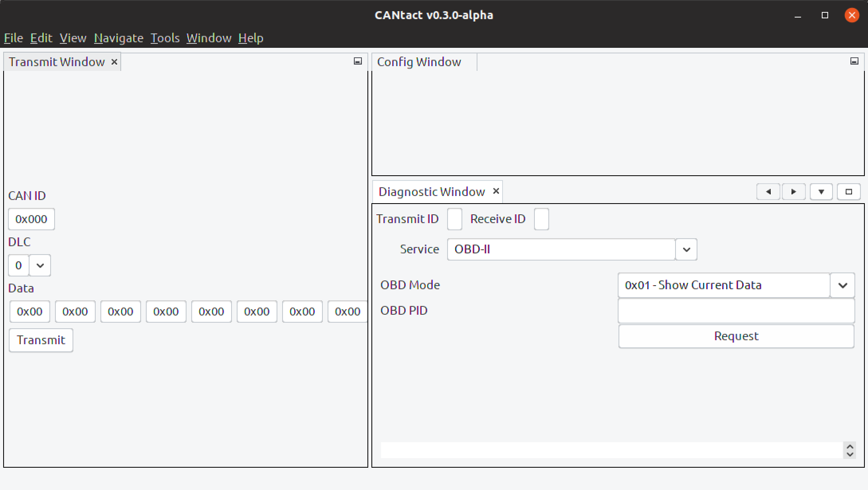Click the fifth Data byte field

212,312
